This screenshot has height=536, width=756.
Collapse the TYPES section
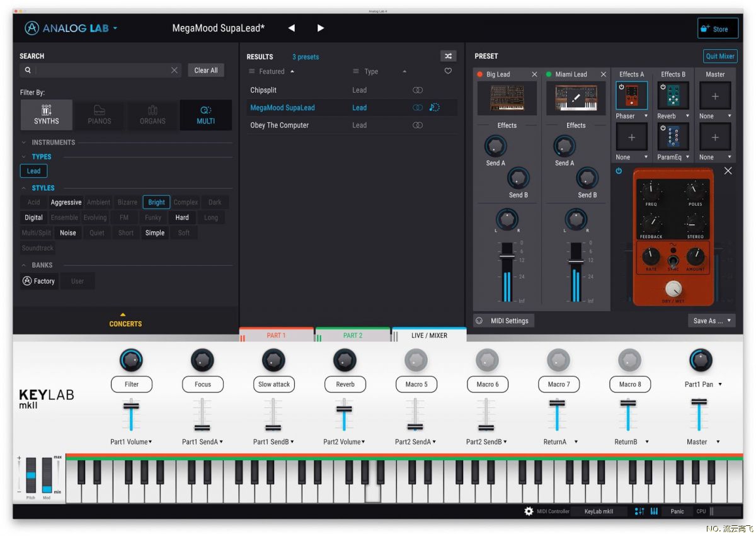(x=24, y=157)
